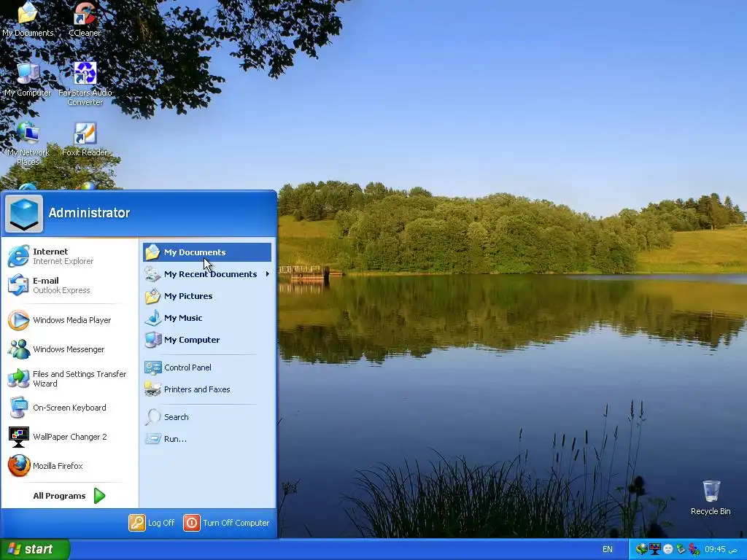Open My Computer from start menu list
Screen dimensions: 747x560
pyautogui.click(x=206, y=340)
